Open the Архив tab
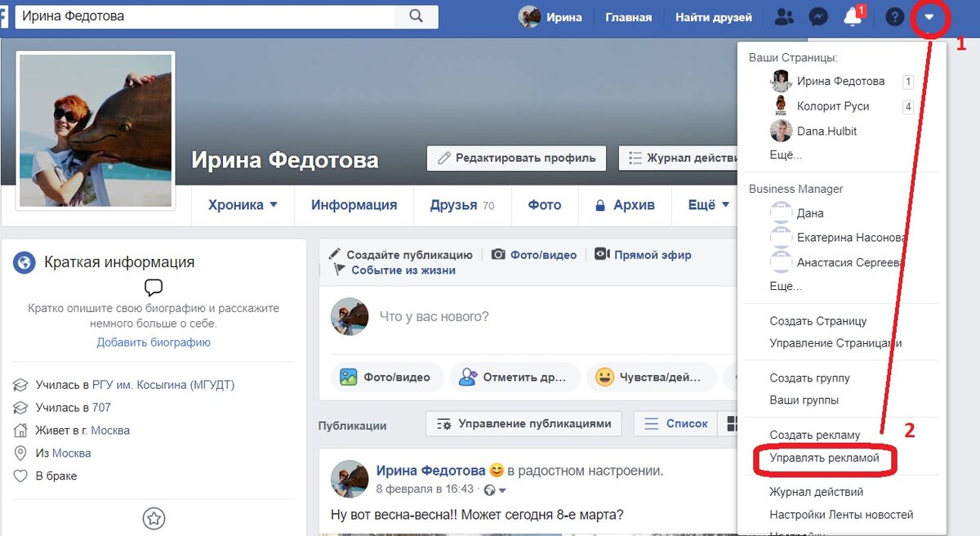This screenshot has width=980, height=536. (625, 205)
